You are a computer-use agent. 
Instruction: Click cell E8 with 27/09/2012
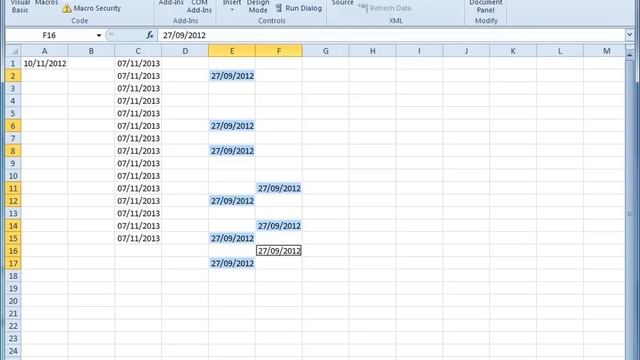click(x=232, y=151)
